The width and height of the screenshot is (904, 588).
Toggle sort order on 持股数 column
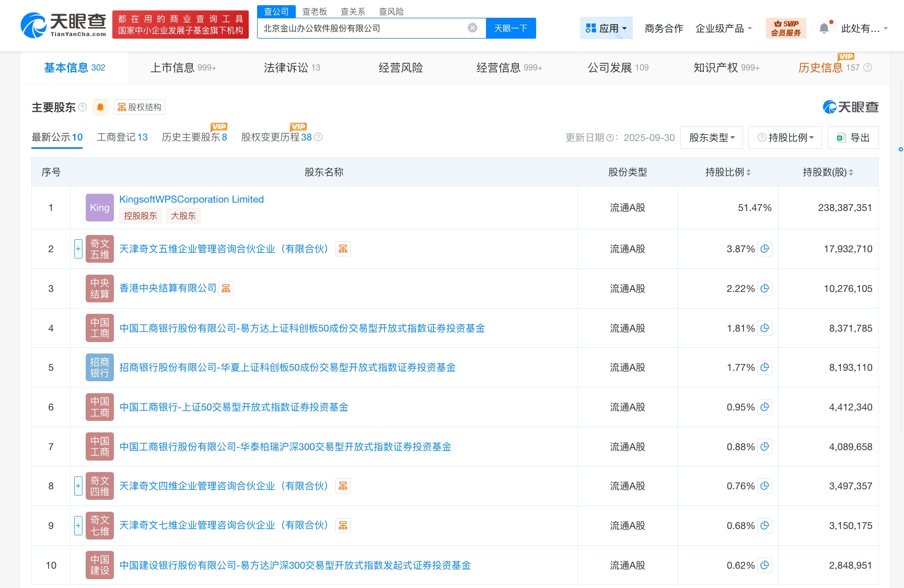coord(852,171)
